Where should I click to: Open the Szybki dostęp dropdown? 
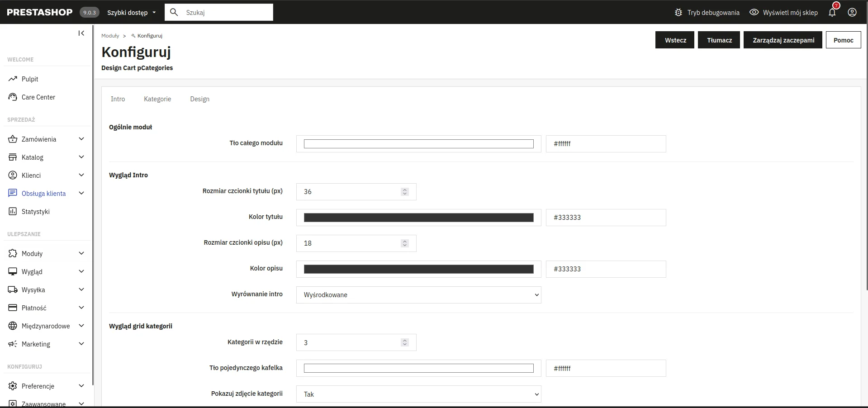132,13
